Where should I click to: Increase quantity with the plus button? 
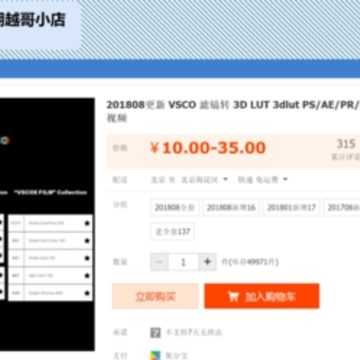coord(207,262)
